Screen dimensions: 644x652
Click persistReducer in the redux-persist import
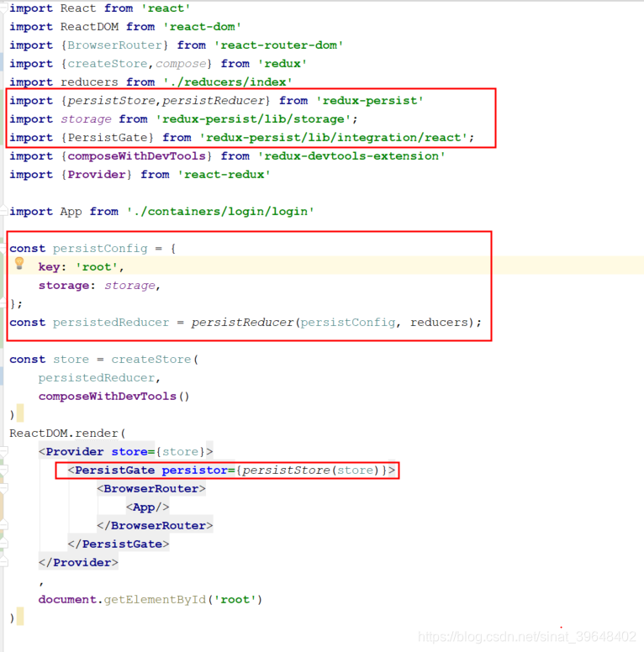tap(213, 101)
